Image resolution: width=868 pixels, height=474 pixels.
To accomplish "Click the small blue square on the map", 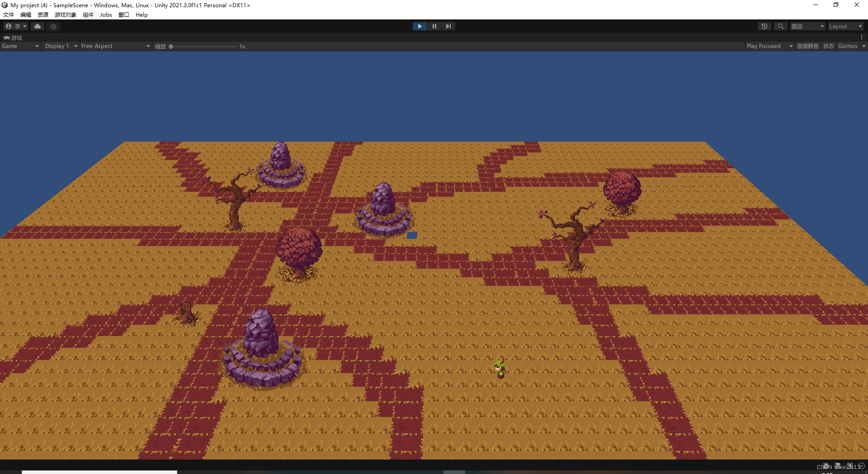I will point(412,235).
